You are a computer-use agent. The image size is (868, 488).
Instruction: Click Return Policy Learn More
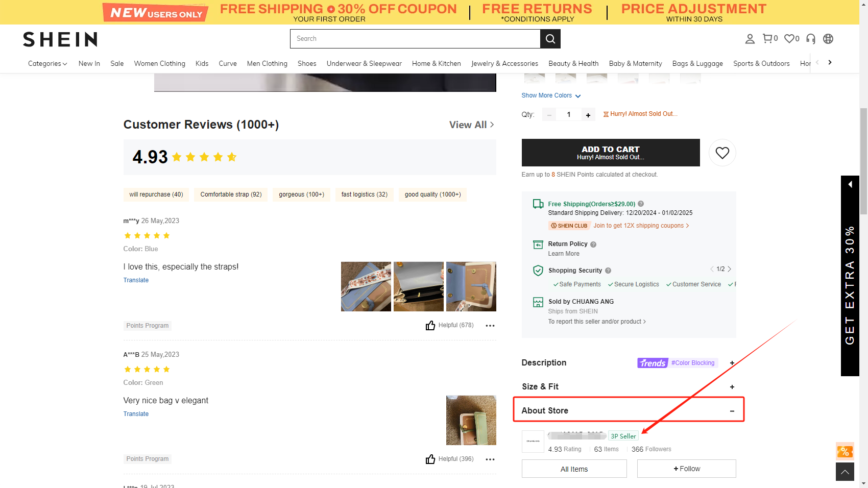[x=564, y=254]
